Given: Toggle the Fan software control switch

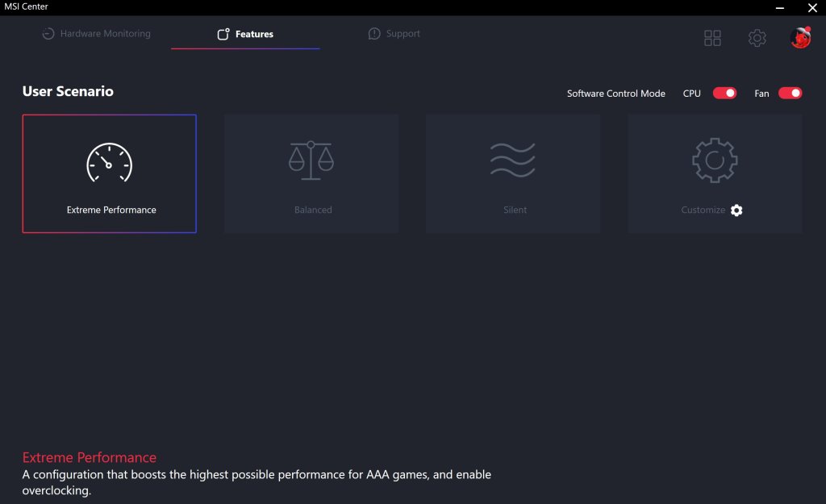Looking at the screenshot, I should point(790,94).
